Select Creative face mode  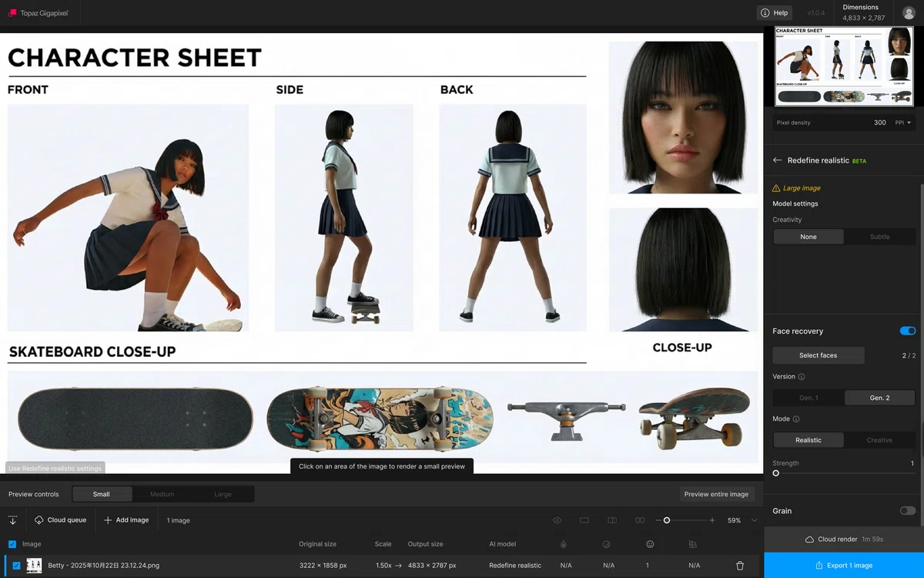coord(879,440)
